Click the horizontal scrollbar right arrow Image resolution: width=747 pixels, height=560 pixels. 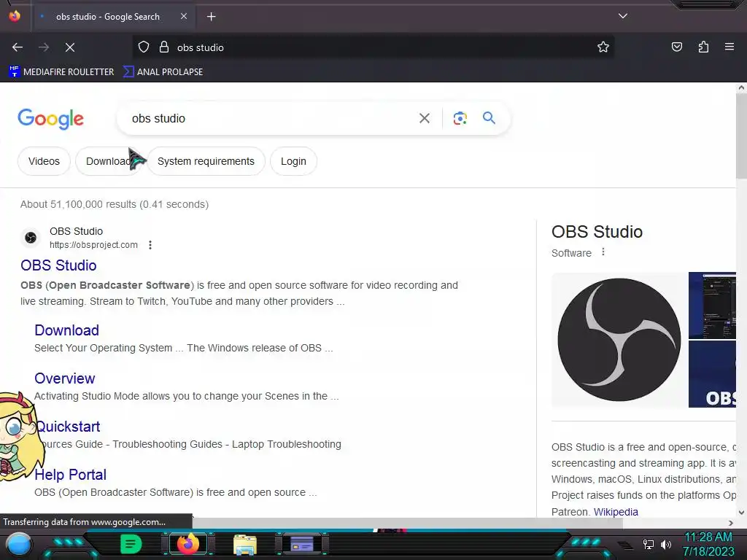pyautogui.click(x=731, y=523)
